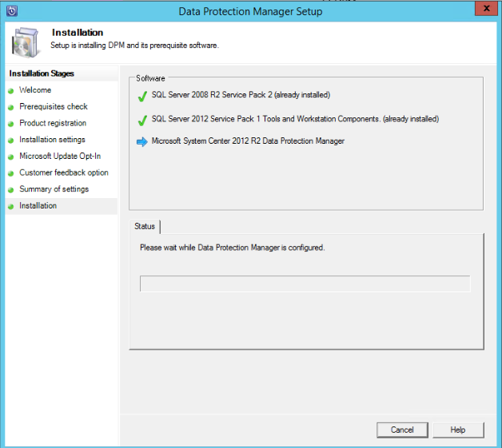Click green checkmark beside SQL Server 2008 R2

(x=142, y=95)
